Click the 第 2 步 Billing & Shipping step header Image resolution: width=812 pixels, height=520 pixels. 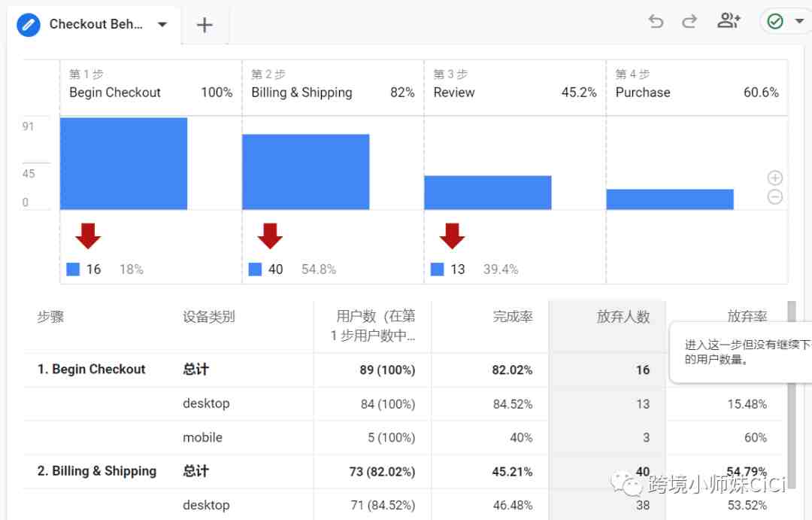point(333,87)
